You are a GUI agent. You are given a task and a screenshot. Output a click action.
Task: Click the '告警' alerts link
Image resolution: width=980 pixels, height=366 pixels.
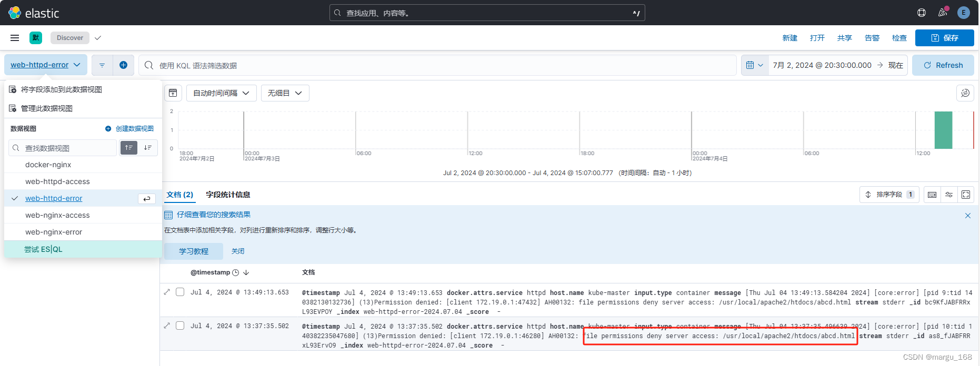tap(872, 38)
